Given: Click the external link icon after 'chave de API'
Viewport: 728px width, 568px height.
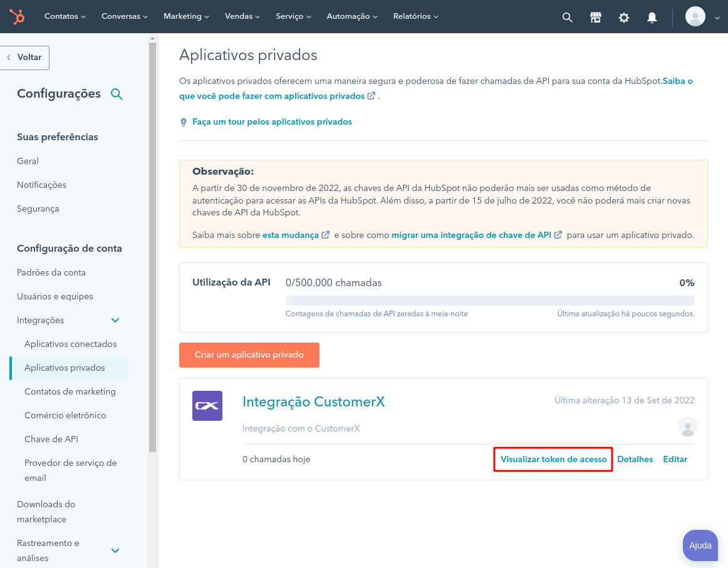Looking at the screenshot, I should click(558, 235).
